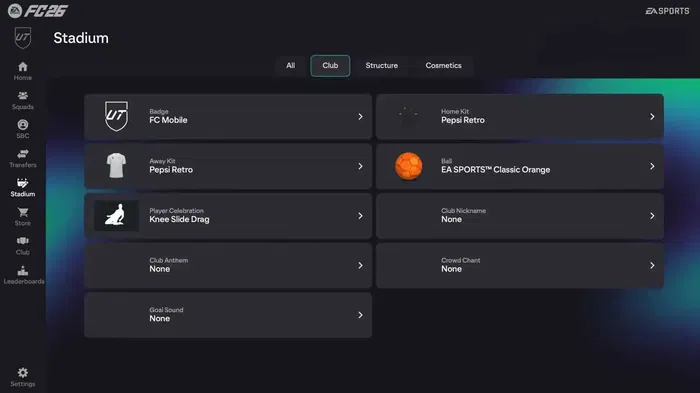Click the FC Mobile badge shield icon

(x=116, y=116)
